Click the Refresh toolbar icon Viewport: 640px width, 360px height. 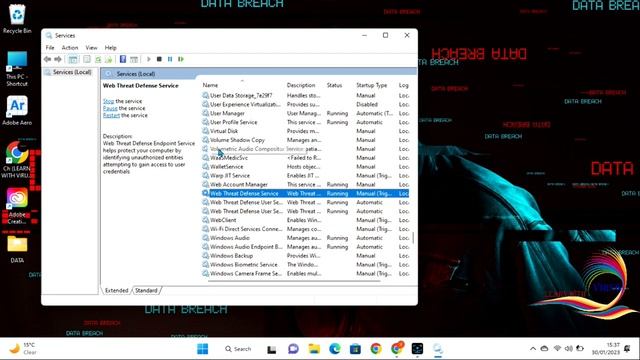pyautogui.click(x=98, y=59)
